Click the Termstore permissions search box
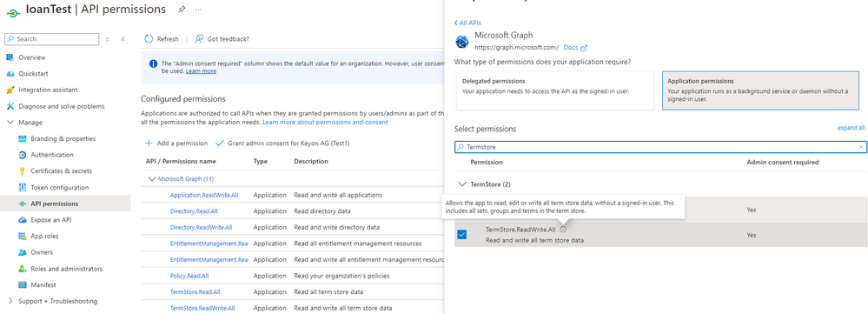Image resolution: width=868 pixels, height=314 pixels. [660, 147]
